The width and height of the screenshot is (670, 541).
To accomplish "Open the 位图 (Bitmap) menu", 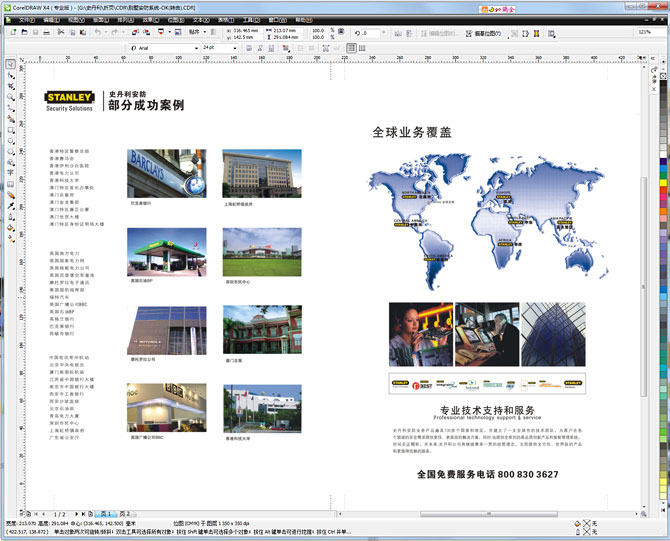I will pos(176,19).
